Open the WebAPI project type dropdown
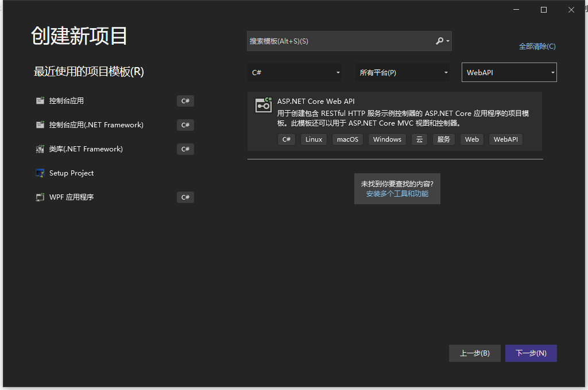The height and width of the screenshot is (390, 588). pos(509,72)
